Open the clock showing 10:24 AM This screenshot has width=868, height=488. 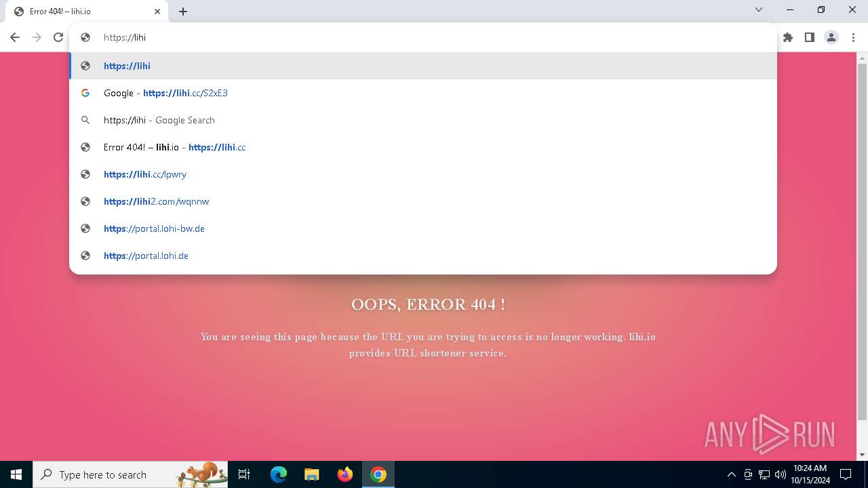[x=810, y=474]
